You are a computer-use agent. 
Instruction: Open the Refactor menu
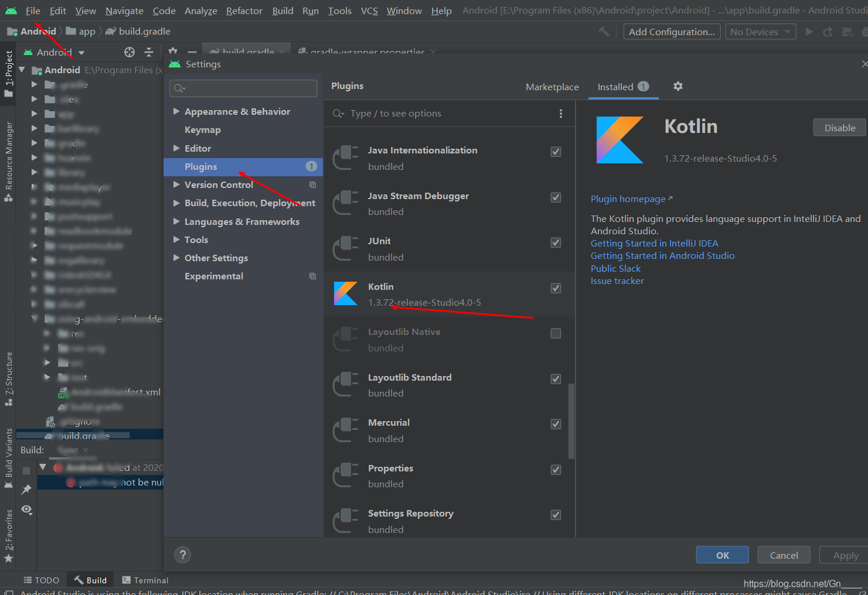click(244, 11)
